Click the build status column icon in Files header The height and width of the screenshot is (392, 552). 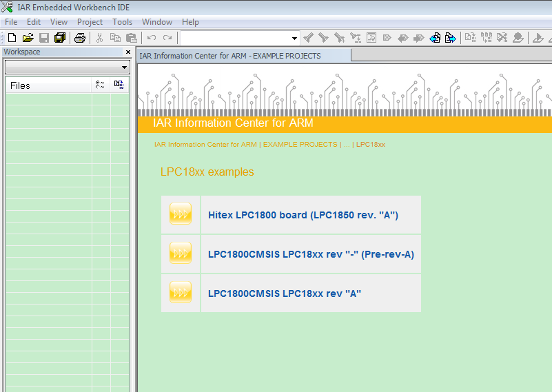(119, 85)
